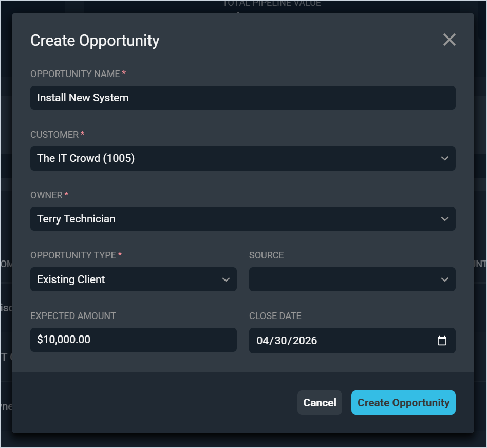Open the Owner field showing Terry Technician
The height and width of the screenshot is (448, 487).
coord(76,219)
